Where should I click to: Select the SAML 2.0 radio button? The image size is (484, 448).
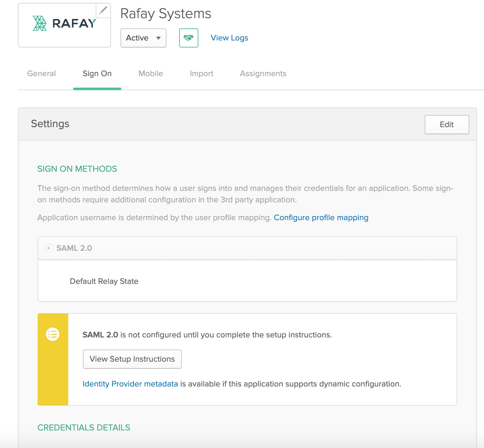click(x=48, y=248)
